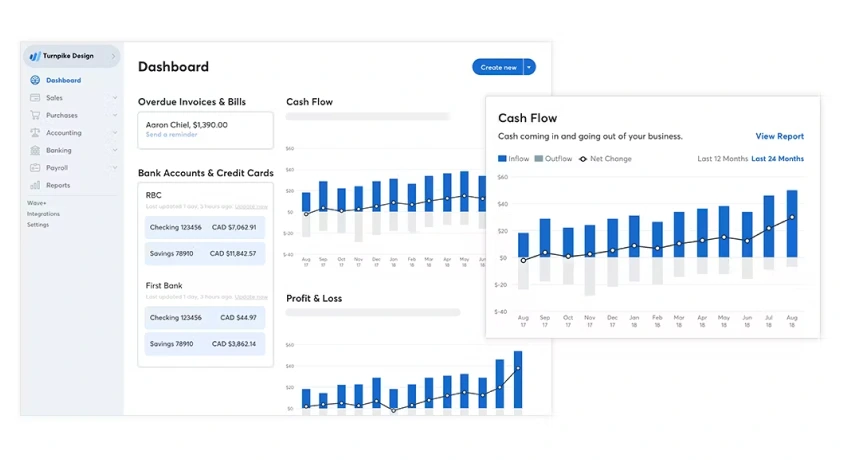Click the Reports bar chart icon
847x460 pixels.
pyautogui.click(x=35, y=185)
